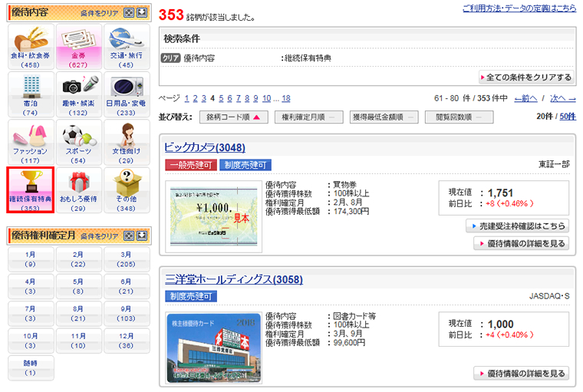Viewport: 583px width, 392px height.
Task: Sort by 権利確定月順
Action: 308,117
